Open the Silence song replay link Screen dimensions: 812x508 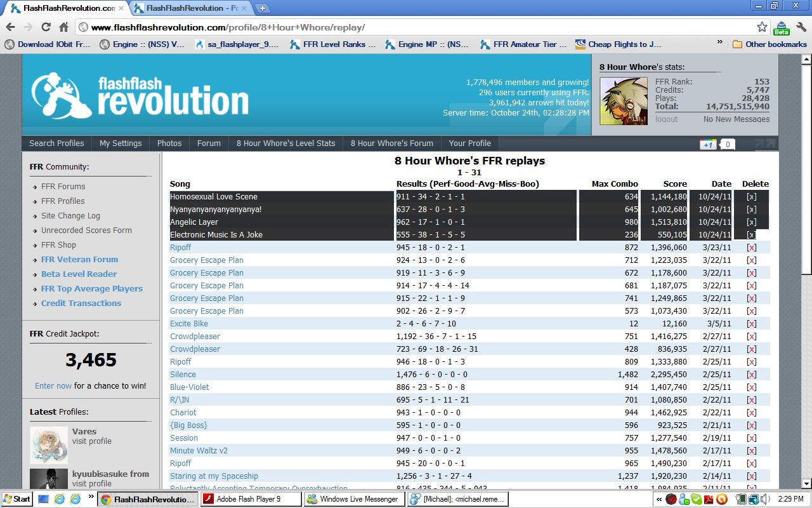(183, 375)
